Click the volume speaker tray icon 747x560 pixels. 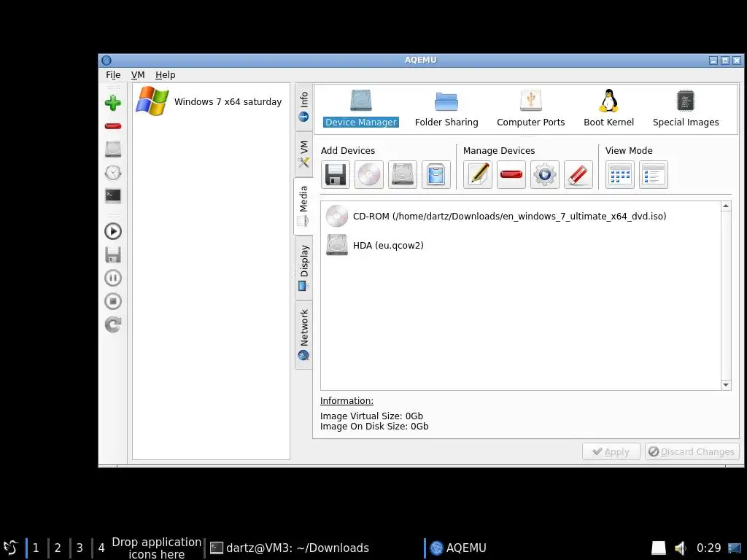pos(681,548)
